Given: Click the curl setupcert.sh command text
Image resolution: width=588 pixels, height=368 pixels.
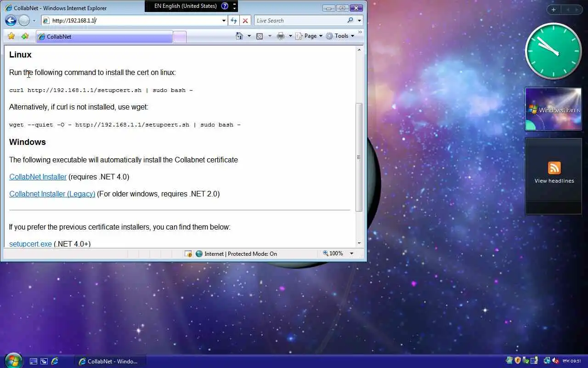Looking at the screenshot, I should coord(101,90).
